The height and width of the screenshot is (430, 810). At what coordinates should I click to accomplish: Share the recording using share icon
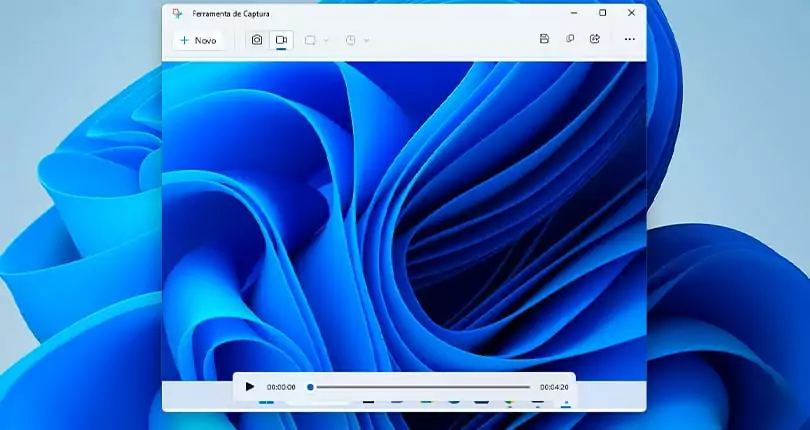pyautogui.click(x=595, y=39)
